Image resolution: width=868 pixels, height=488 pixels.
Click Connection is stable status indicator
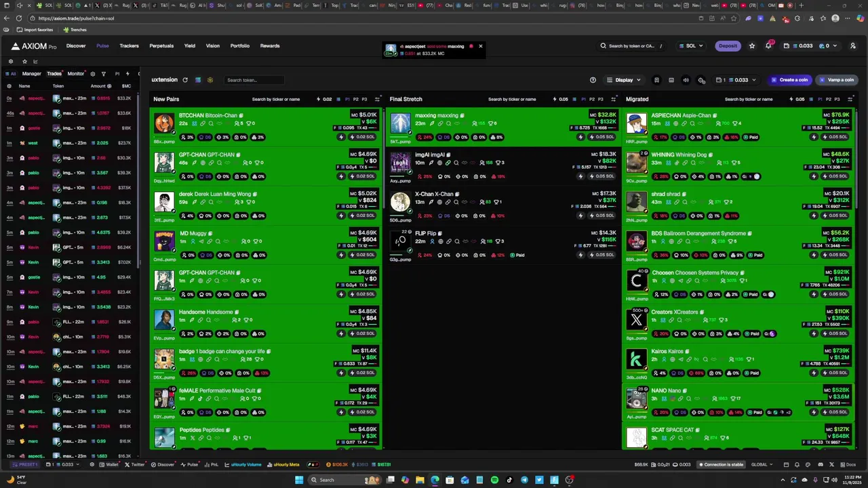[x=722, y=465]
